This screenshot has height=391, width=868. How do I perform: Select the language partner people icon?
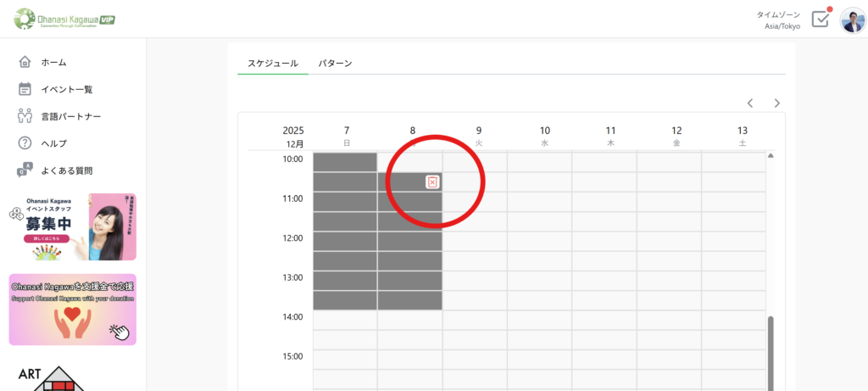25,116
